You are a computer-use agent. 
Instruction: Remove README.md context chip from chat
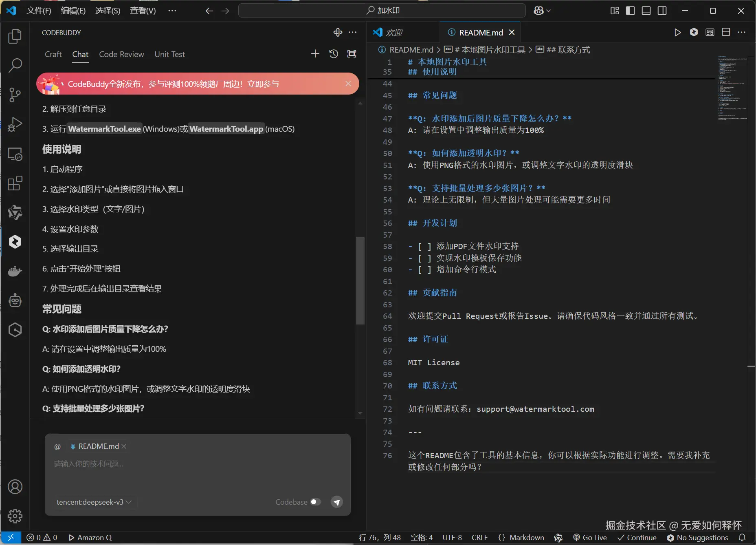point(124,447)
